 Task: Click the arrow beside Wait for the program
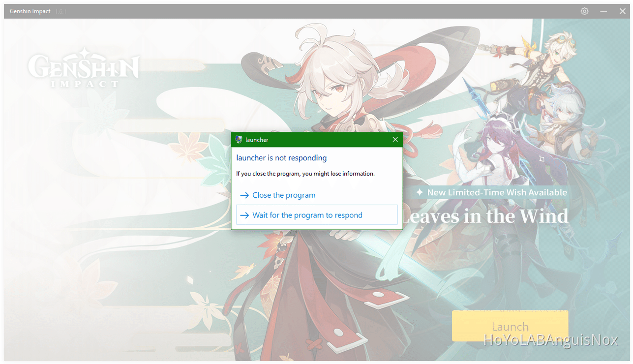click(243, 214)
